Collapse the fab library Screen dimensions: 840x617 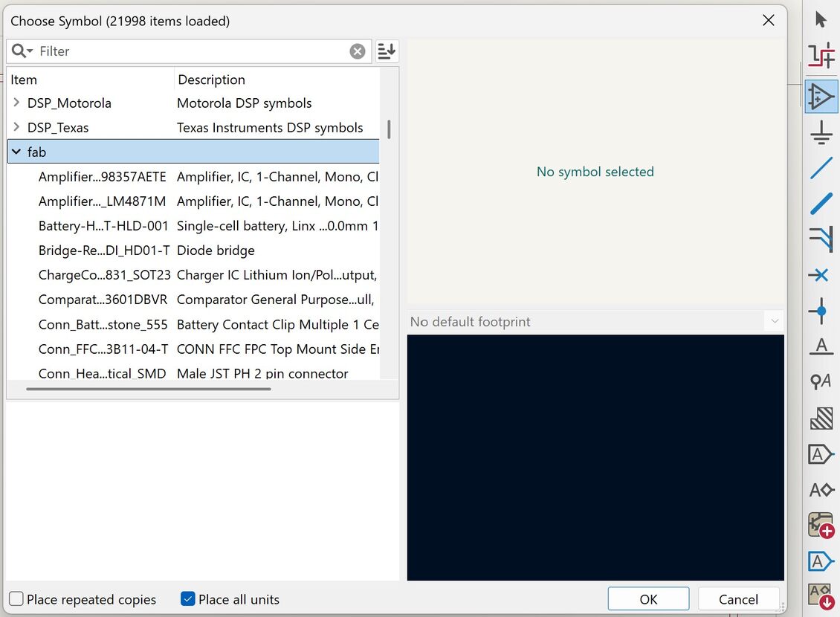click(16, 152)
